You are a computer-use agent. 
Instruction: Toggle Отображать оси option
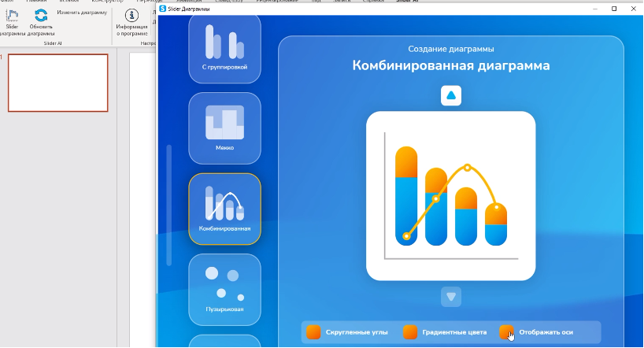(506, 332)
